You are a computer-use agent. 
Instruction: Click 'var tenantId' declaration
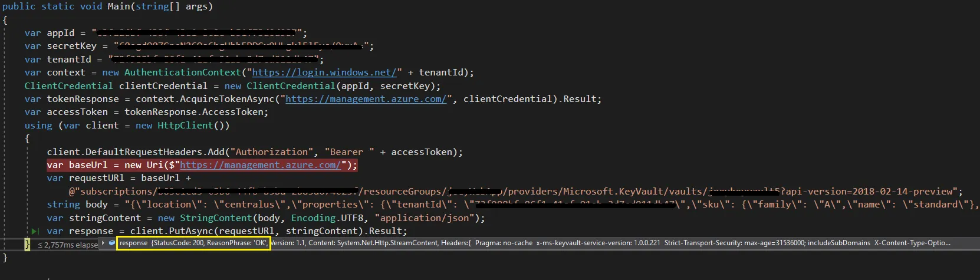(58, 60)
